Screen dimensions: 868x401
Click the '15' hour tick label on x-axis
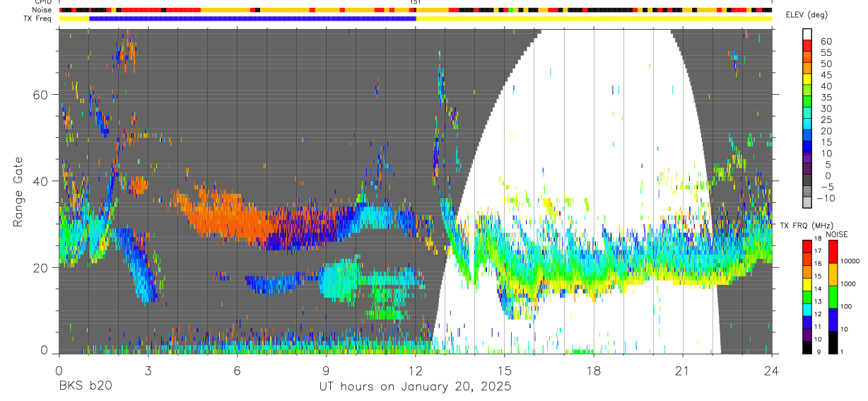pyautogui.click(x=505, y=370)
